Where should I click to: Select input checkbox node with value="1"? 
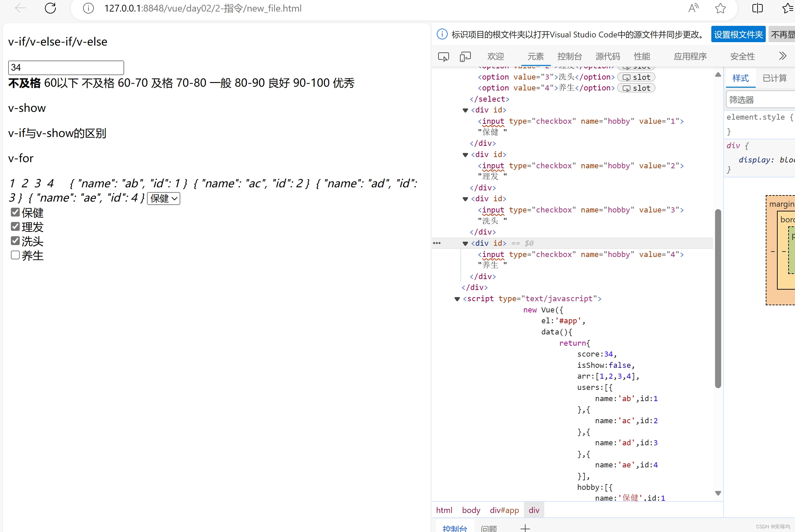581,121
